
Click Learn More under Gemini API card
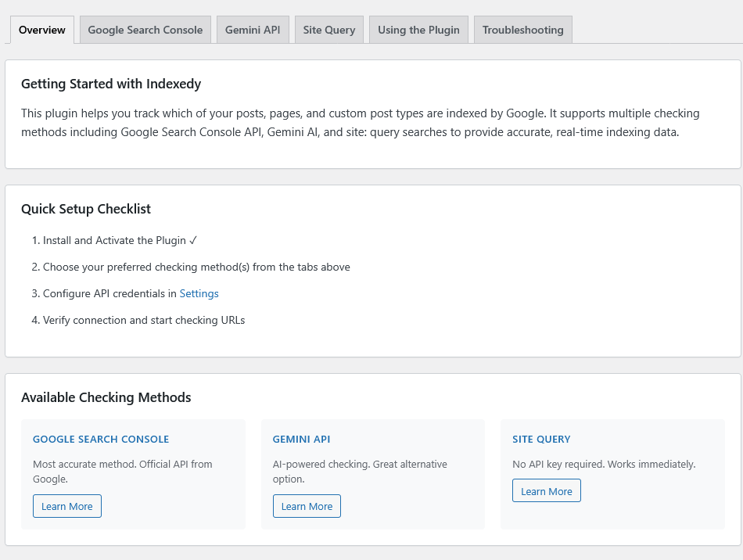click(x=307, y=506)
